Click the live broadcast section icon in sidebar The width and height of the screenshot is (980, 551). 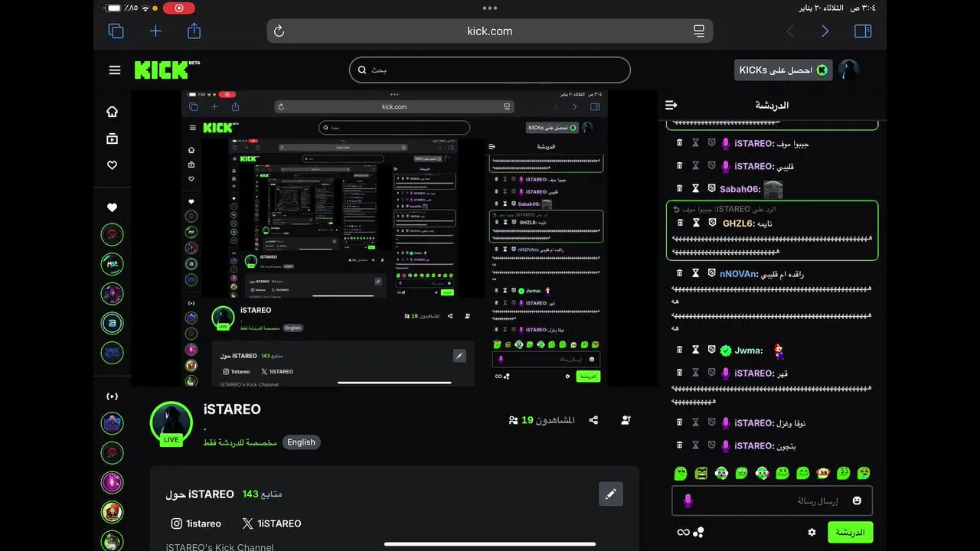tap(113, 396)
